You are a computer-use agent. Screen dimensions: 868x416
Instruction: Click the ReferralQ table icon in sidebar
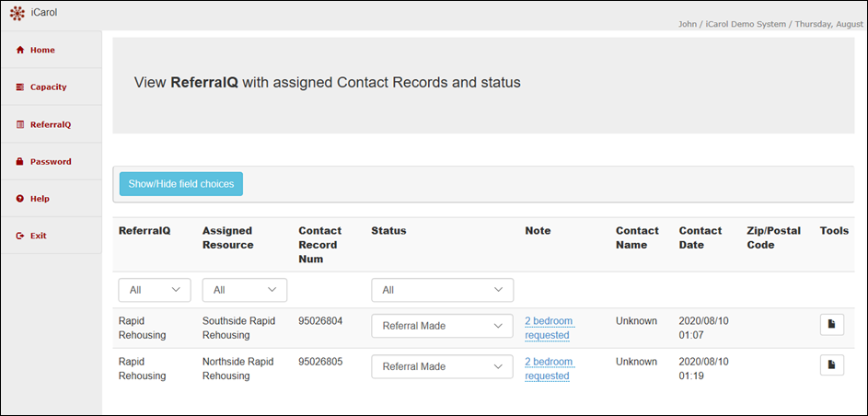(20, 124)
